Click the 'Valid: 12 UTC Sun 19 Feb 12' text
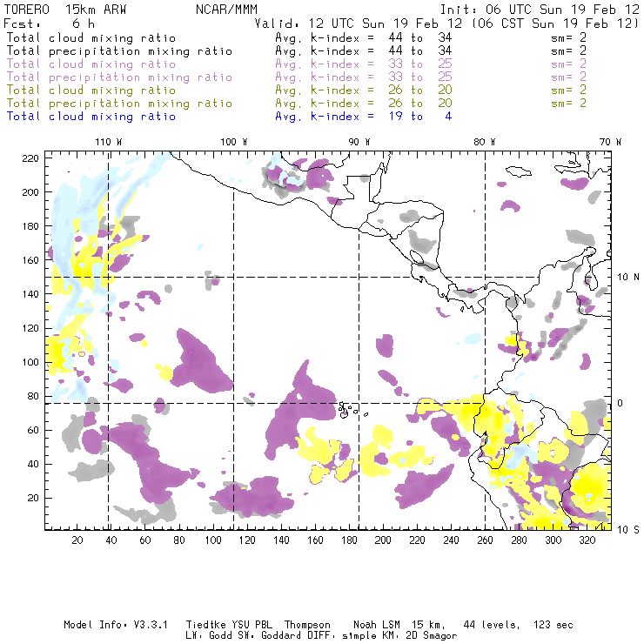This screenshot has height=644, width=644. tap(359, 23)
